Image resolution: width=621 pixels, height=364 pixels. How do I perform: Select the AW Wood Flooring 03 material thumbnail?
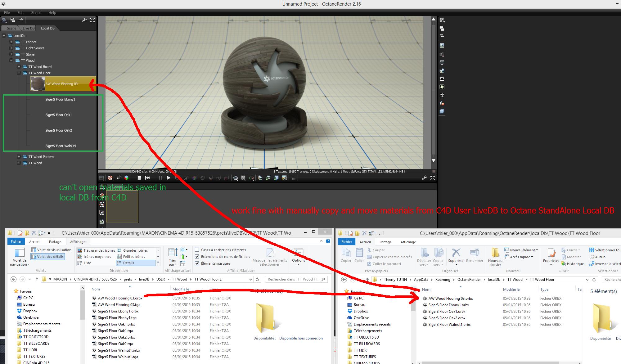tap(38, 84)
